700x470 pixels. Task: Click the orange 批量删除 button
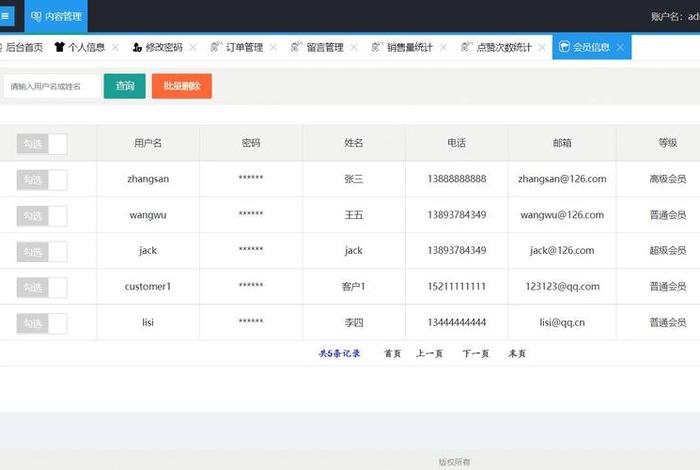pos(182,86)
